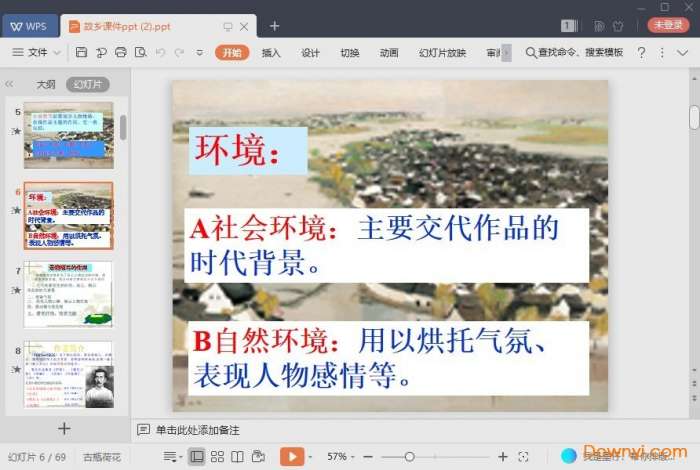
Task: Click the zoom slider handle
Action: click(x=409, y=457)
